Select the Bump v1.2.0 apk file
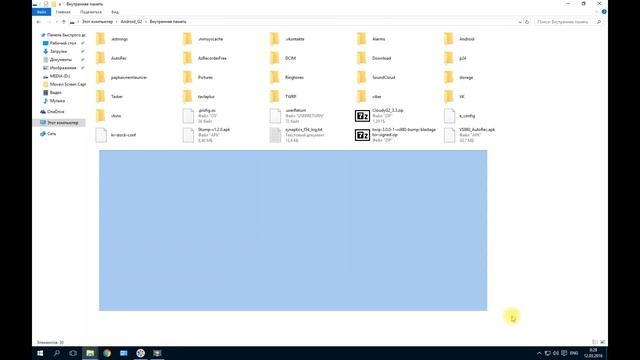The width and height of the screenshot is (640, 360). point(207,135)
